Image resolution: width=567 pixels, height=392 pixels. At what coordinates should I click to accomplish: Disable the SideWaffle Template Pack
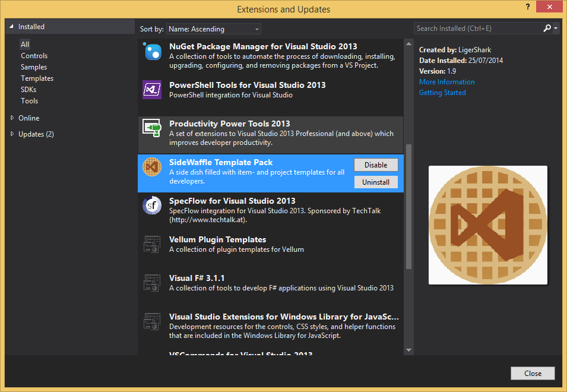coord(376,165)
